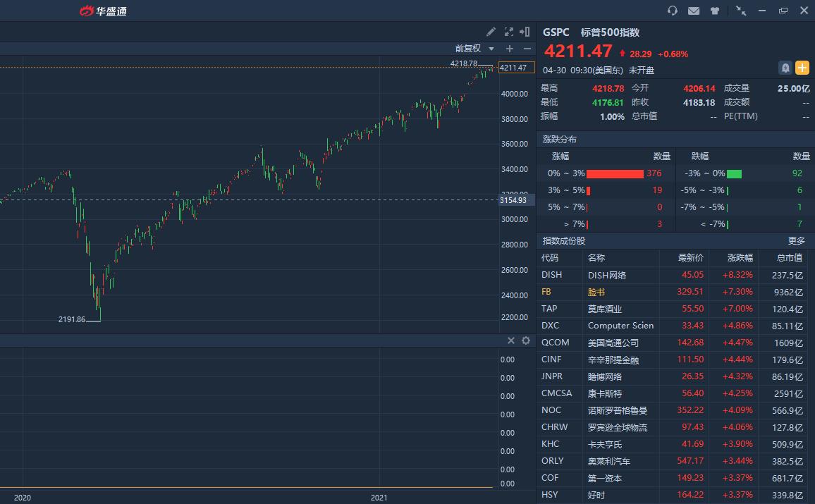This screenshot has height=504, width=815.
Task: Click the main price 4211.47 display
Action: (x=578, y=51)
